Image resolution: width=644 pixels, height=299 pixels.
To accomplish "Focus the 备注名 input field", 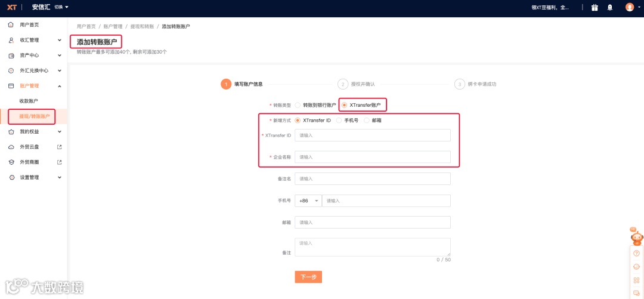I will [373, 179].
